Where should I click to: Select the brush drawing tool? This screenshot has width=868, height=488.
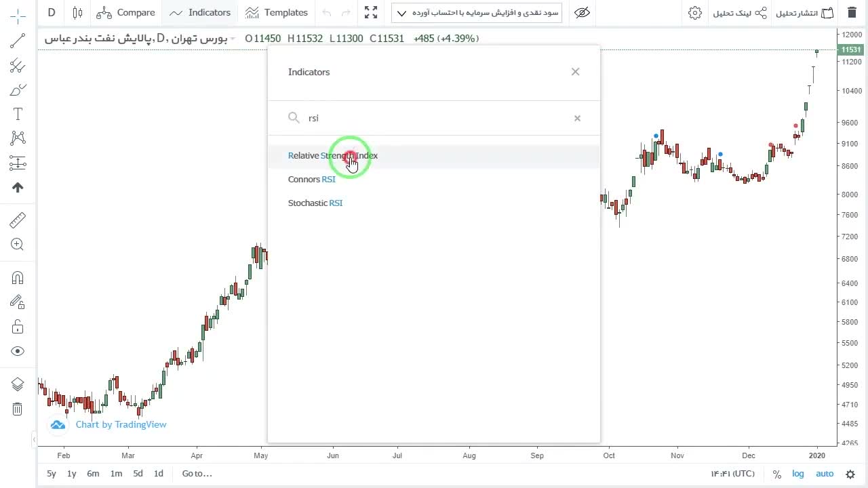(x=18, y=90)
